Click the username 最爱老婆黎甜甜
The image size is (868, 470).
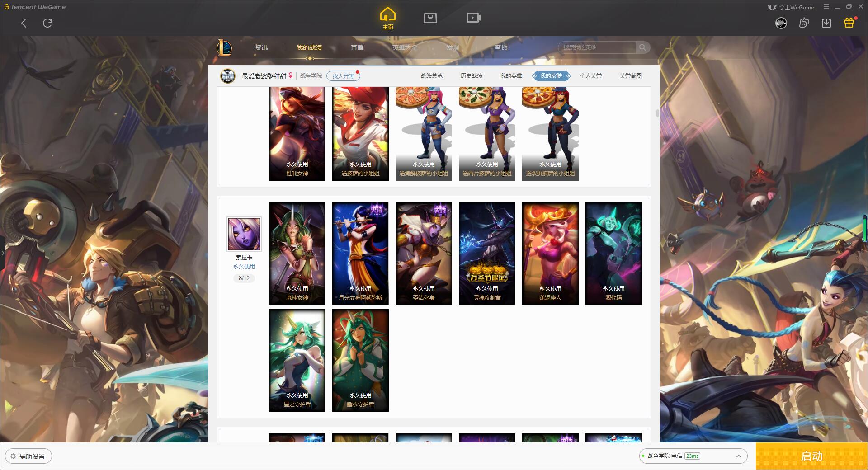click(x=264, y=76)
